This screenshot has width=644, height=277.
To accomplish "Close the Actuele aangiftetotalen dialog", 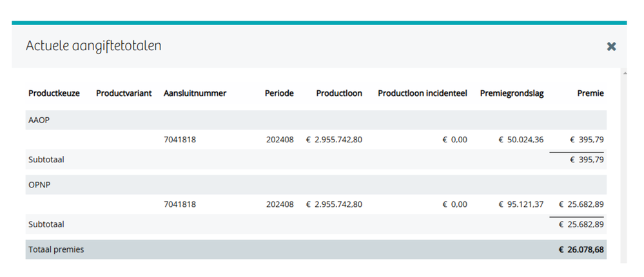I will tap(611, 46).
